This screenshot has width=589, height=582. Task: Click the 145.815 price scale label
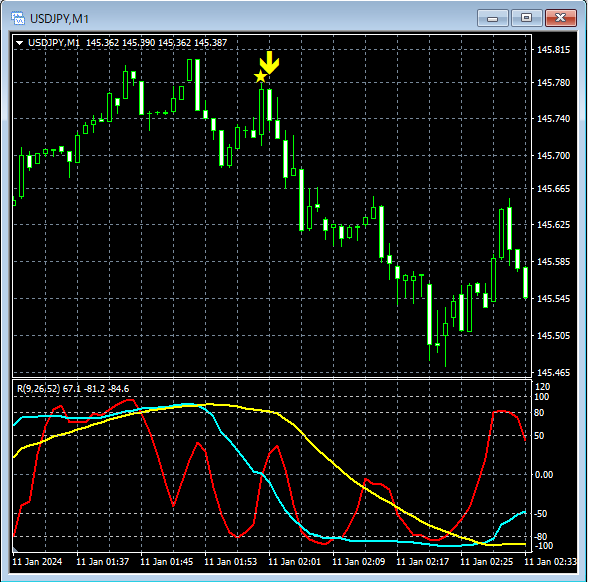[553, 50]
